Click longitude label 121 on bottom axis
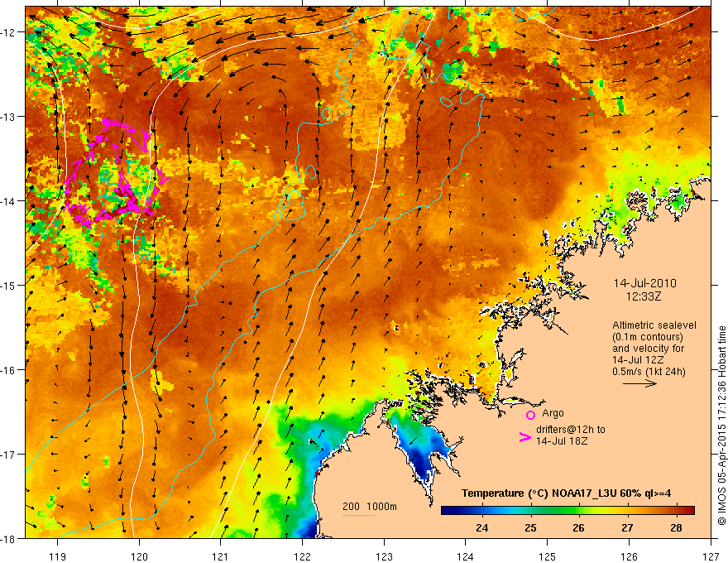The height and width of the screenshot is (563, 728). [220, 556]
